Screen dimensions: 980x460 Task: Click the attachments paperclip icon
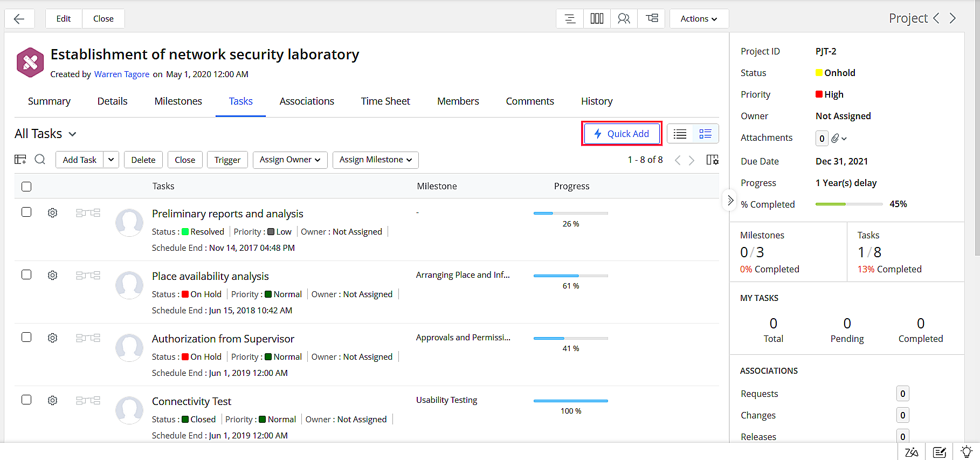pyautogui.click(x=835, y=139)
